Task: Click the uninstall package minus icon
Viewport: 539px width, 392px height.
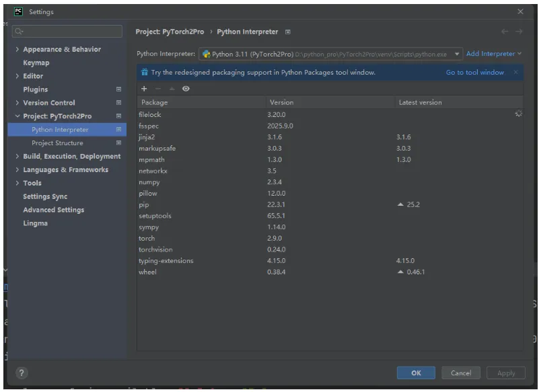Action: (x=158, y=89)
